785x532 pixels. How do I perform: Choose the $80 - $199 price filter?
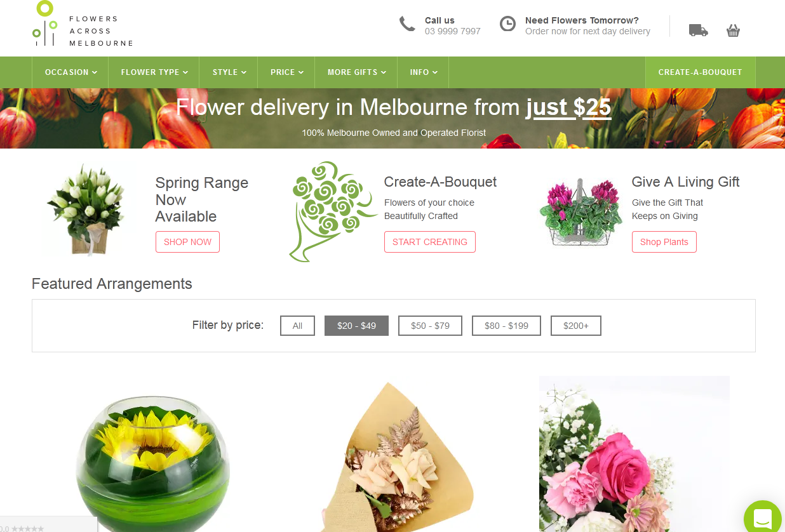[506, 326]
